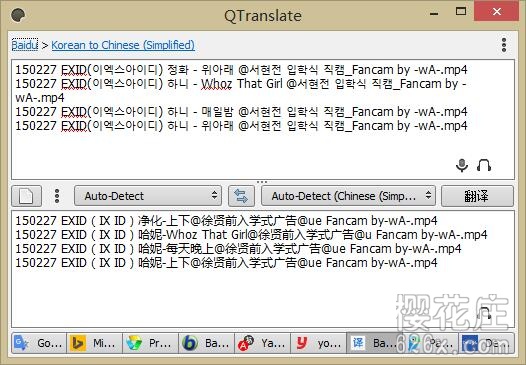
Task: Click output line '哈妮-每天晚上@徐贤前入学式广告'
Action: click(238, 249)
